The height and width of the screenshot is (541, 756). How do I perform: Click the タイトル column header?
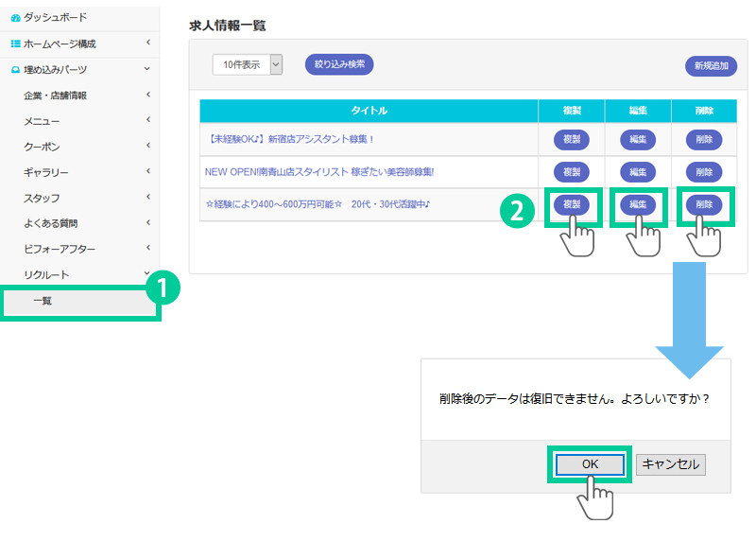(x=369, y=111)
